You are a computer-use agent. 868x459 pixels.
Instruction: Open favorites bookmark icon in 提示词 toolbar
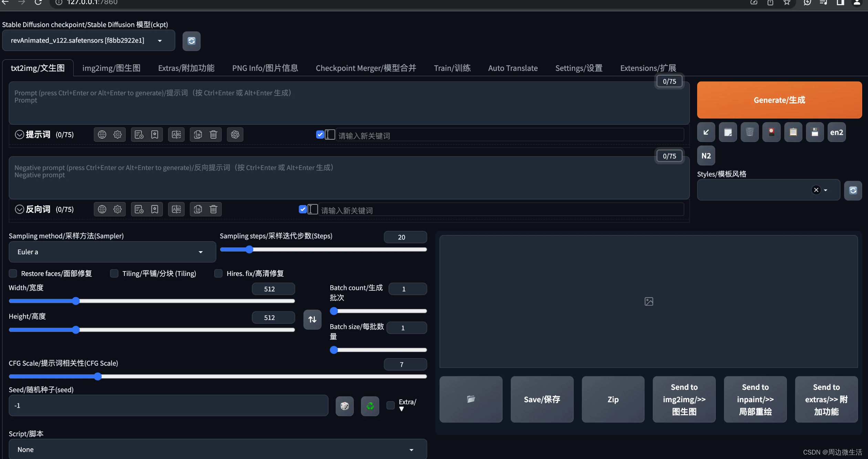(155, 135)
